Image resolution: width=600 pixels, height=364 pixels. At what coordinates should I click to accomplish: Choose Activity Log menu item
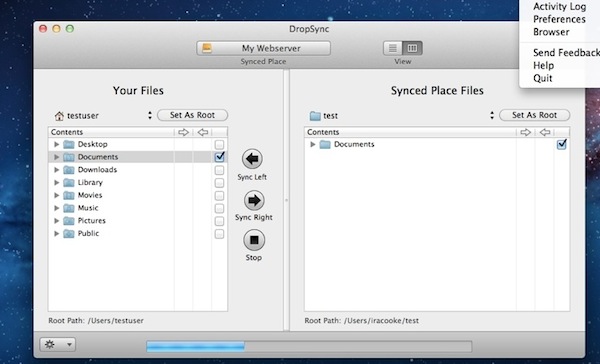[x=559, y=7]
